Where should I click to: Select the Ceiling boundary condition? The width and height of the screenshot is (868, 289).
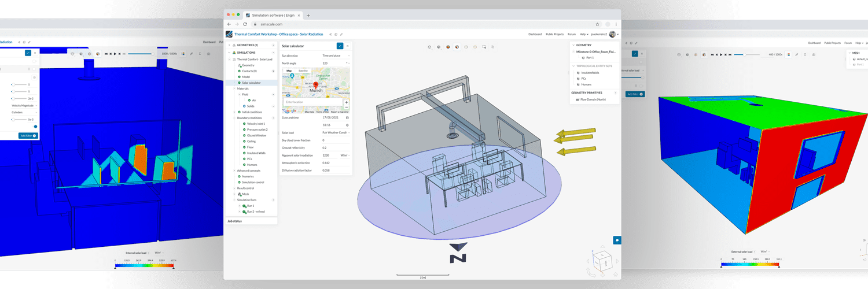(251, 141)
